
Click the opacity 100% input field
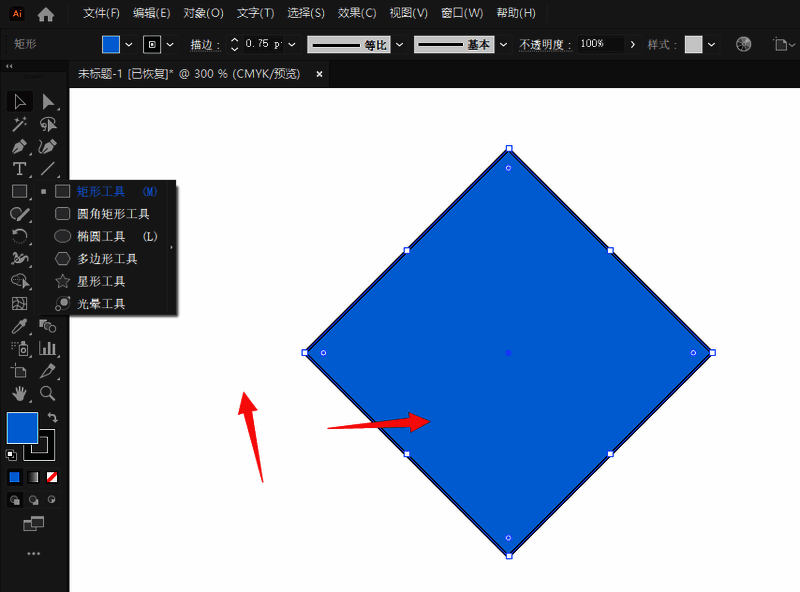(x=600, y=45)
